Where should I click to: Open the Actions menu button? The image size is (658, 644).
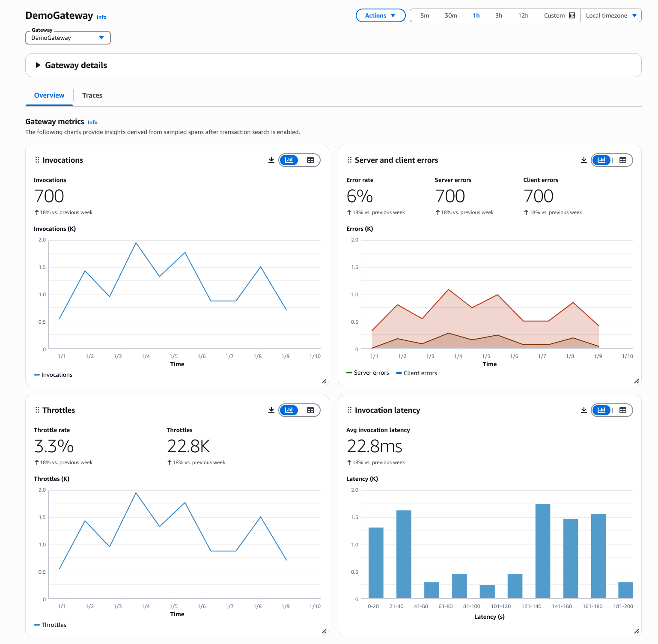380,15
